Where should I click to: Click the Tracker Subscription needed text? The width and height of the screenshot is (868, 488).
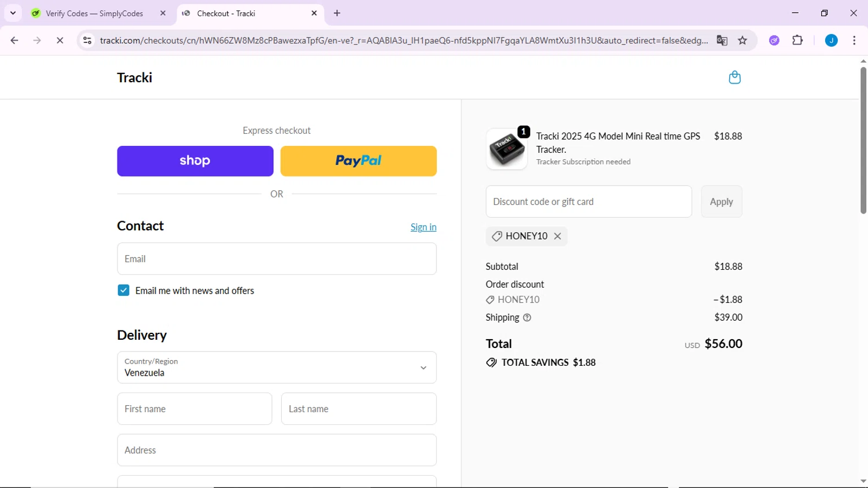click(583, 162)
